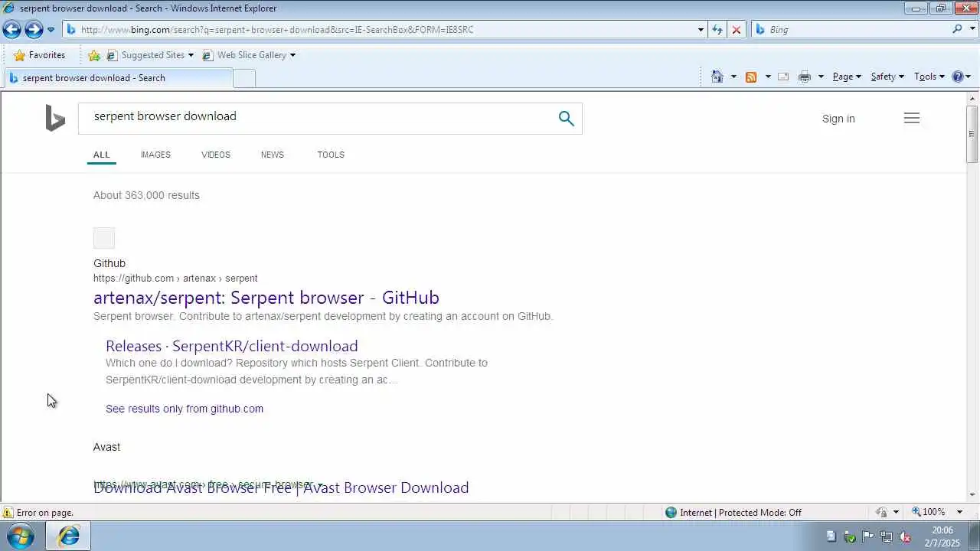Switch to the NEWS results tab
The image size is (980, 551).
(x=273, y=155)
